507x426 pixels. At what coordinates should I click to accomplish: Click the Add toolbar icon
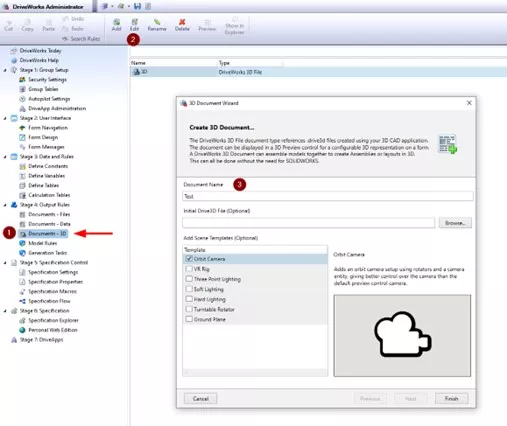pyautogui.click(x=116, y=22)
